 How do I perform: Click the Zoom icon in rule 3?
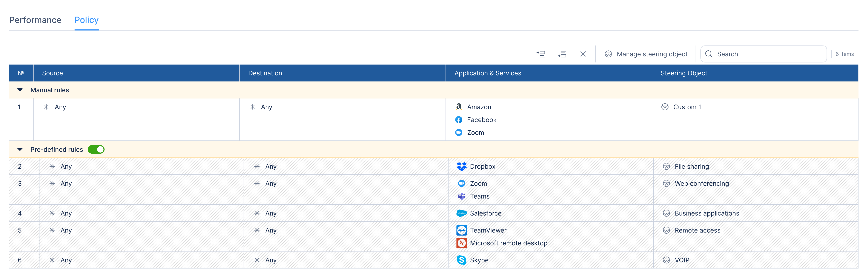click(x=462, y=183)
